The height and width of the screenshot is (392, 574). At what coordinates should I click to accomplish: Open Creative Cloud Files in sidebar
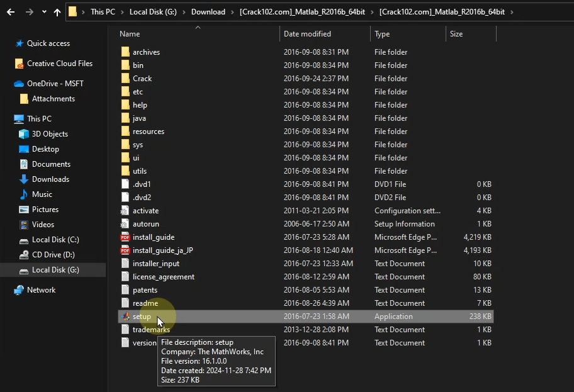pyautogui.click(x=59, y=64)
